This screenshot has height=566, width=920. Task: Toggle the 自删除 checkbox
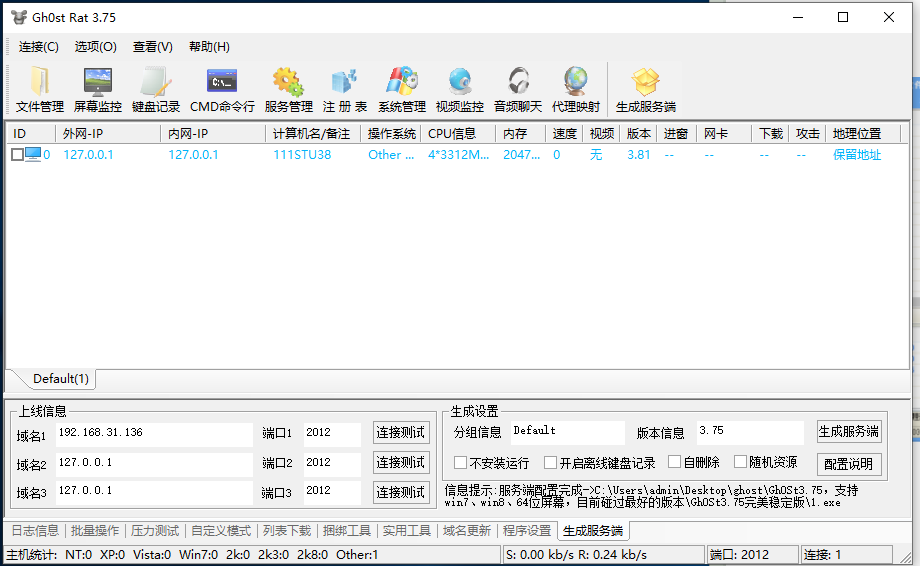[675, 462]
